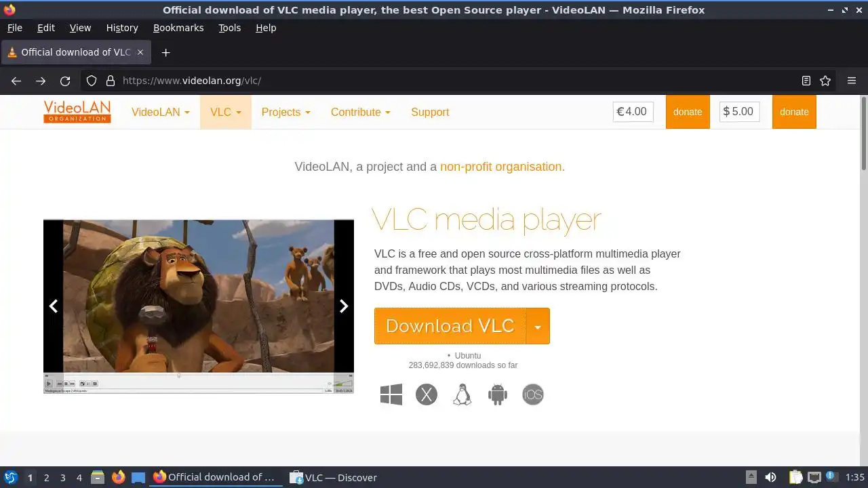Go forward one page

pos(41,81)
